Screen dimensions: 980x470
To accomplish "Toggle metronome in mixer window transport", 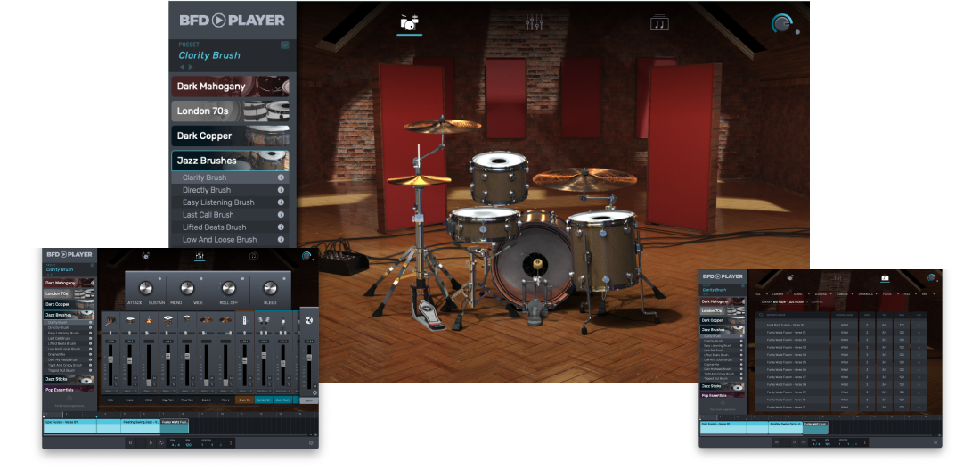I will point(231,442).
